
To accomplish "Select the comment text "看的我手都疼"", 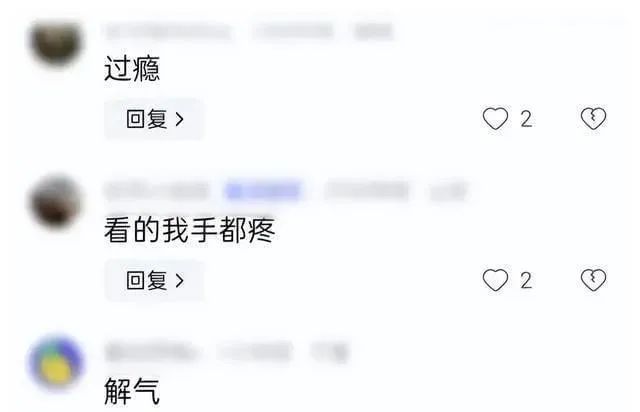I will (x=189, y=230).
